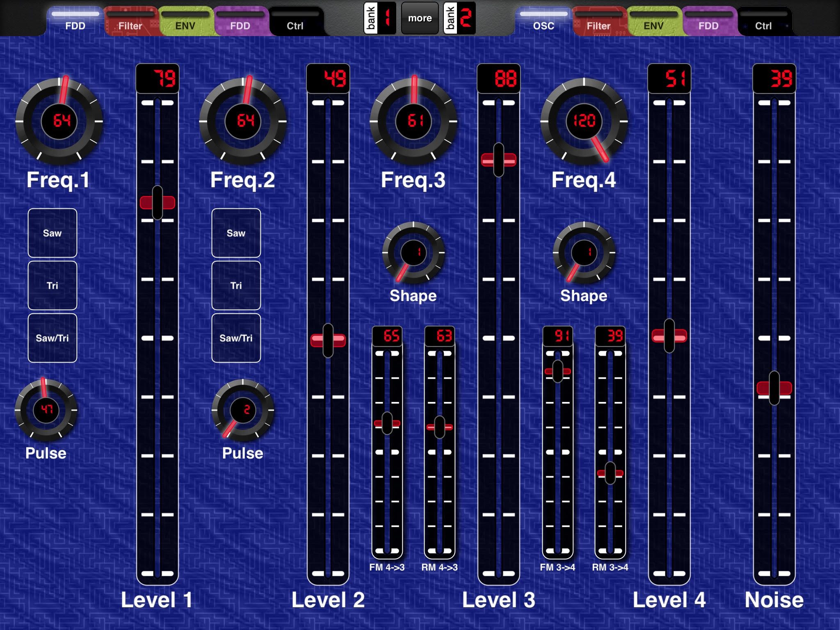Click the RM 4->3 slider handle

point(440,427)
